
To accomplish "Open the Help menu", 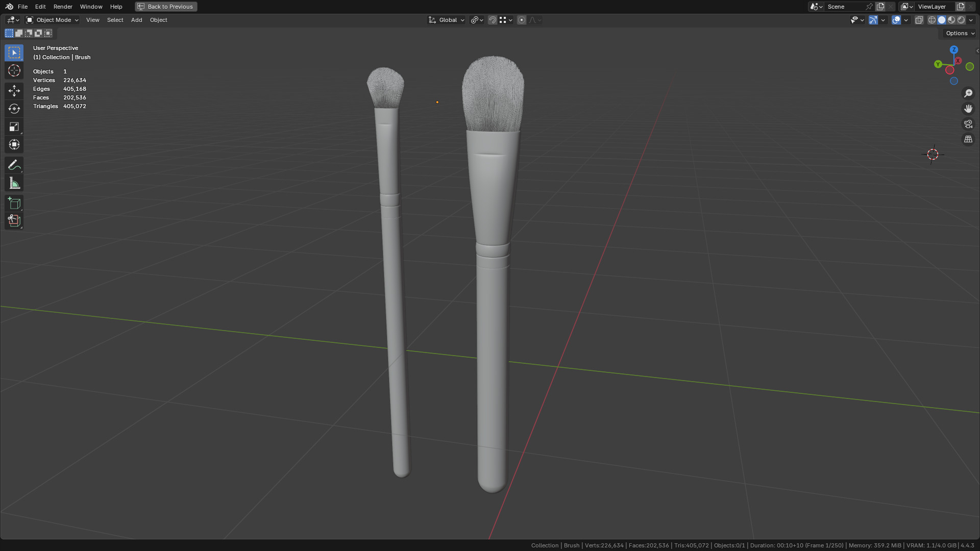I will [116, 7].
